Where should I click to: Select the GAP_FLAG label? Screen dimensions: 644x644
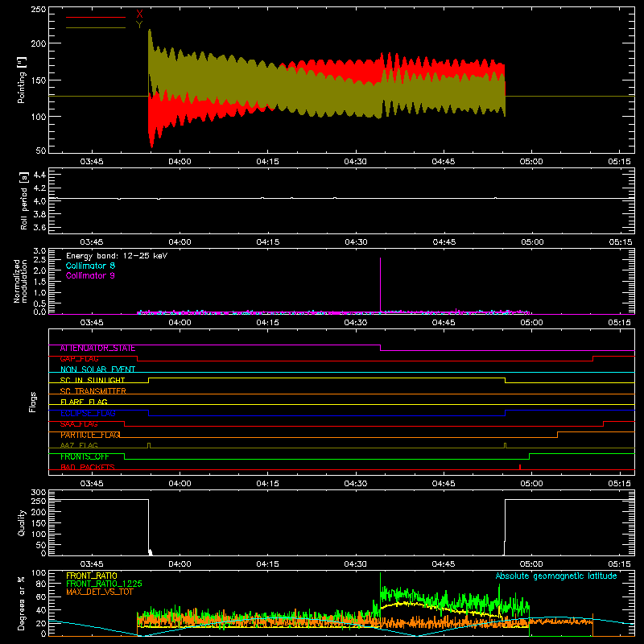[x=79, y=359]
